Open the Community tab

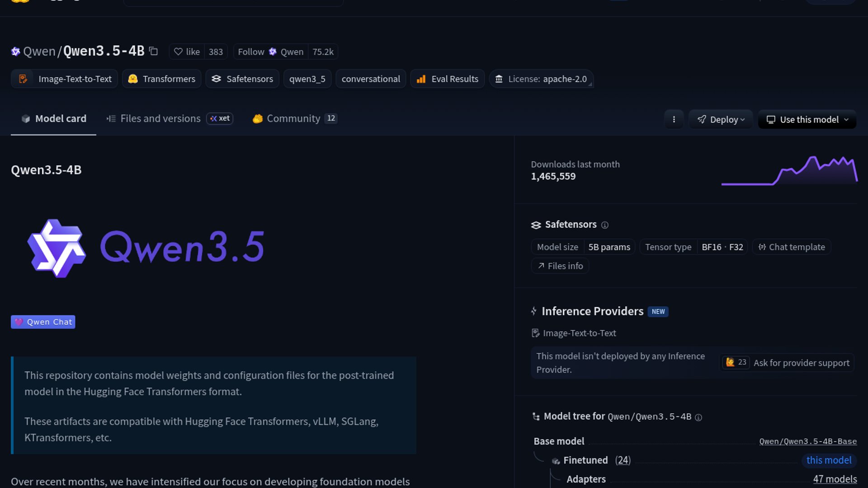coord(293,118)
